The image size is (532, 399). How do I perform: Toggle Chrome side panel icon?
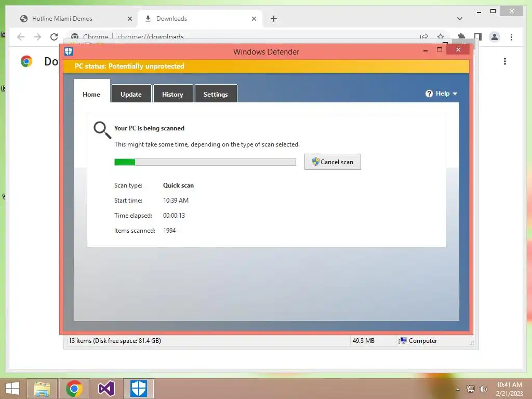pyautogui.click(x=478, y=37)
